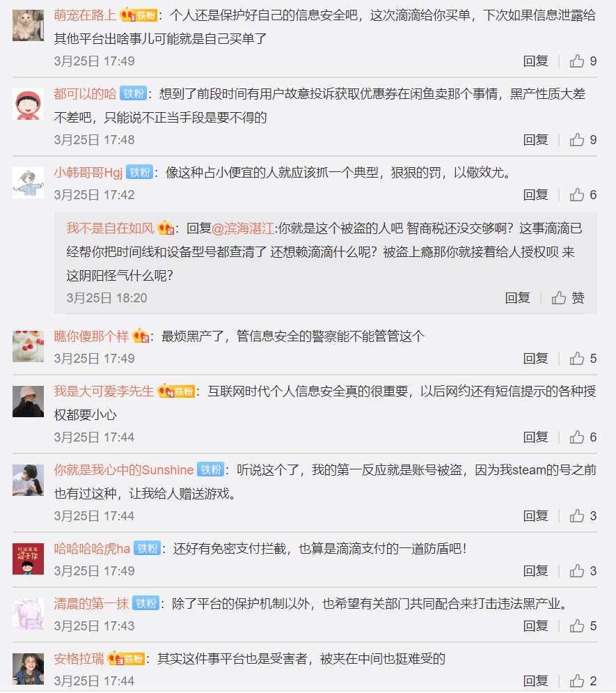Open the @滨海湛江 mention link
Viewport: 616px width, 693px height.
(x=244, y=228)
